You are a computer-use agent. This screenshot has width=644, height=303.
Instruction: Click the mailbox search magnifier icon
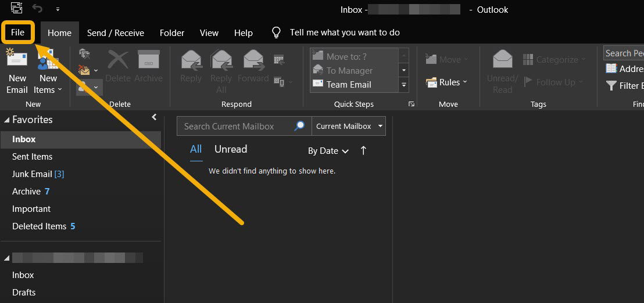click(x=300, y=126)
